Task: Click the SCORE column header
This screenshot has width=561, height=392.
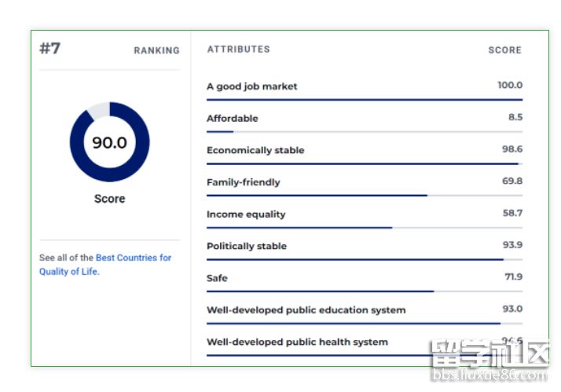Action: point(504,49)
